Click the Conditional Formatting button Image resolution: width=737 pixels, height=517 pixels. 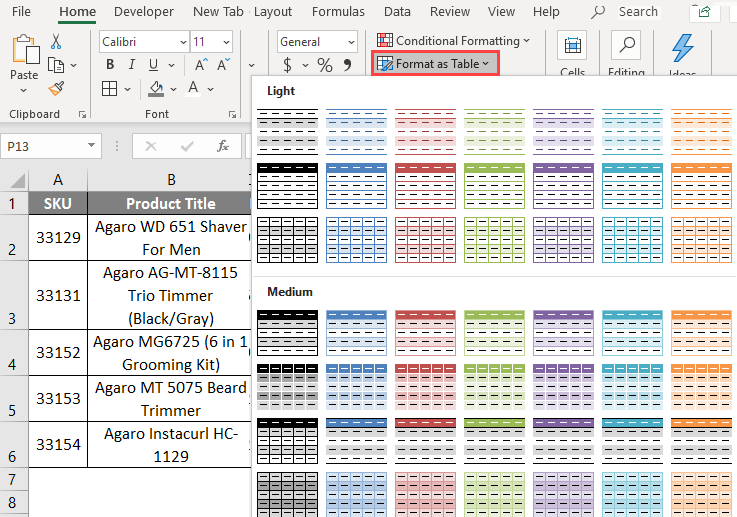454,41
